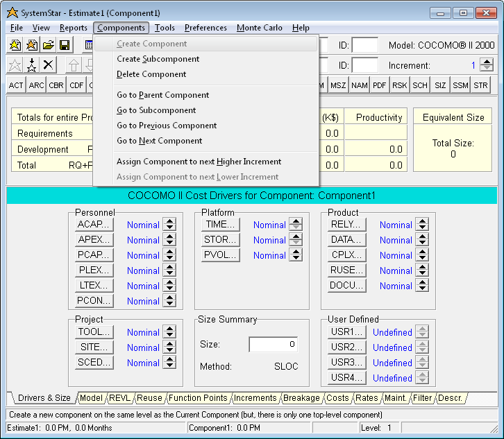Viewport: 504px width, 439px height.
Task: Choose Delete Component from menu
Action: pyautogui.click(x=205, y=74)
